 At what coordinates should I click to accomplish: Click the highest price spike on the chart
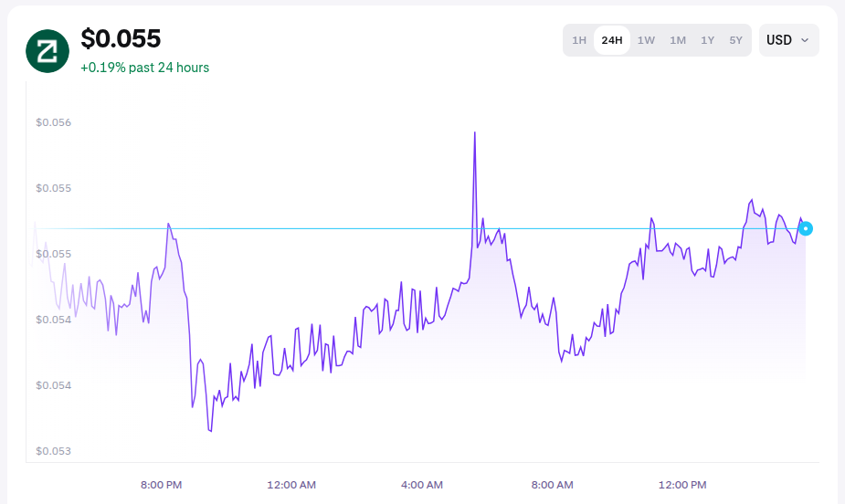point(475,133)
